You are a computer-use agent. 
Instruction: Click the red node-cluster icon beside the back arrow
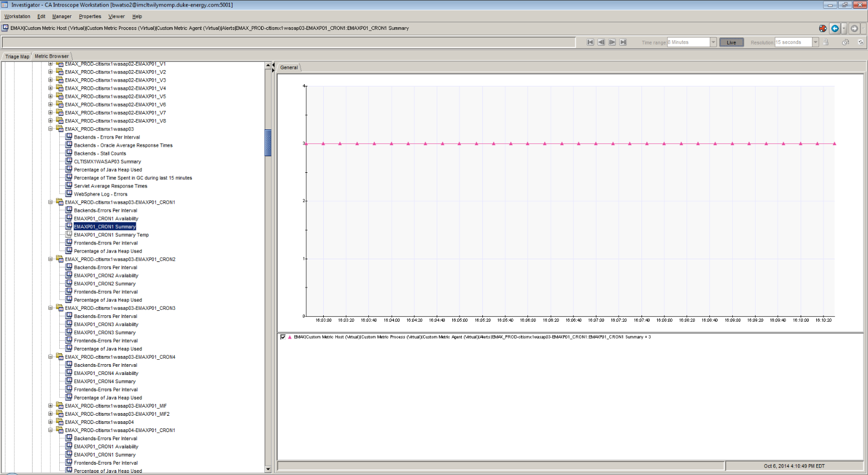(823, 28)
